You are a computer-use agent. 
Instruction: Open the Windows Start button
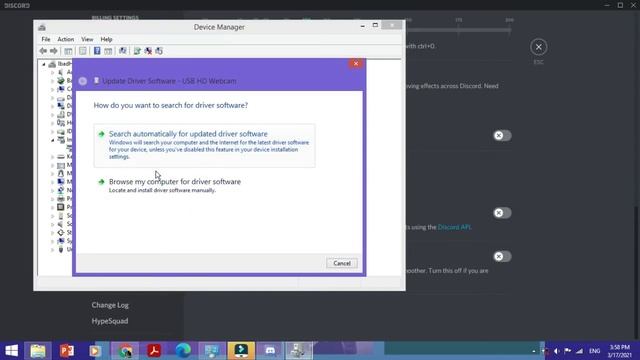[11, 351]
